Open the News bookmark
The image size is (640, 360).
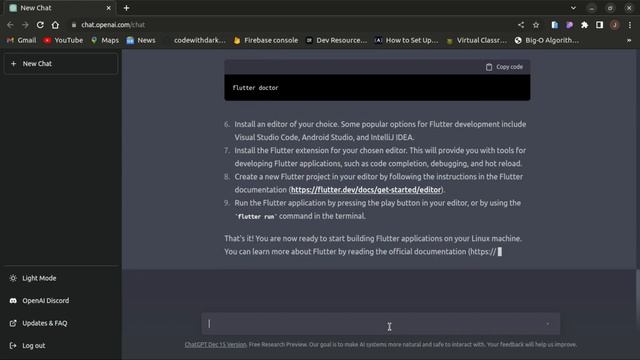pyautogui.click(x=141, y=40)
